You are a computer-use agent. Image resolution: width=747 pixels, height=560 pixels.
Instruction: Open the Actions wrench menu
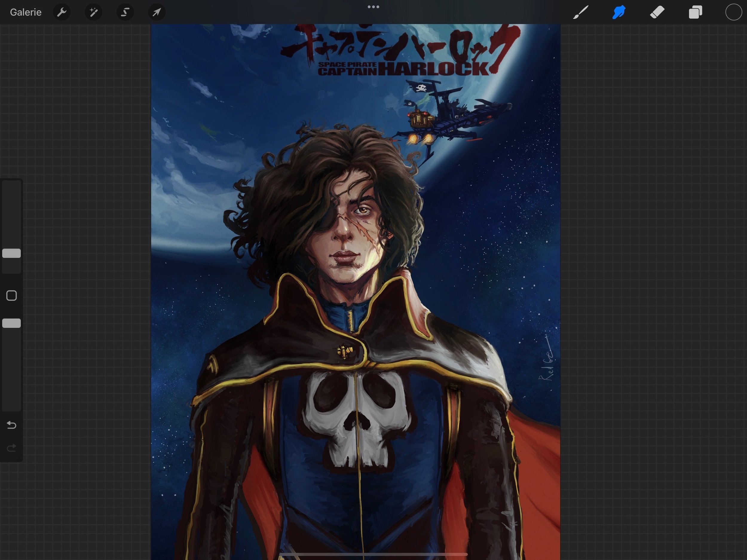(62, 13)
